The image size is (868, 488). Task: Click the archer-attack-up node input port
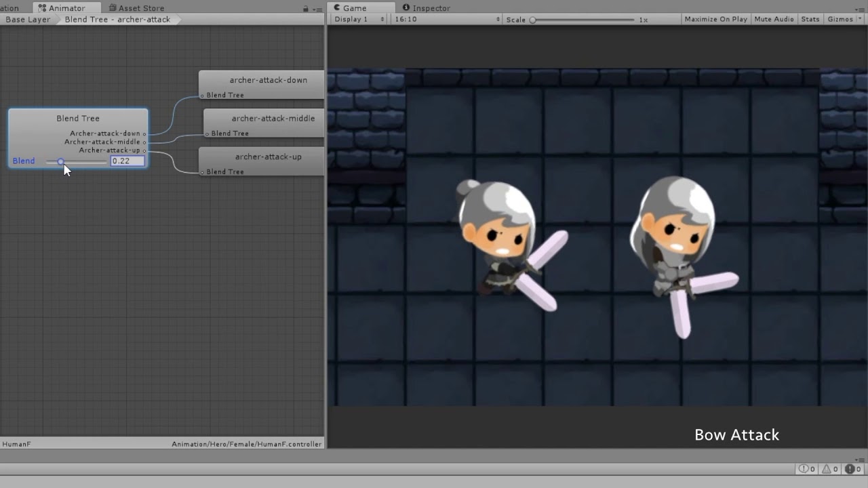coord(202,172)
